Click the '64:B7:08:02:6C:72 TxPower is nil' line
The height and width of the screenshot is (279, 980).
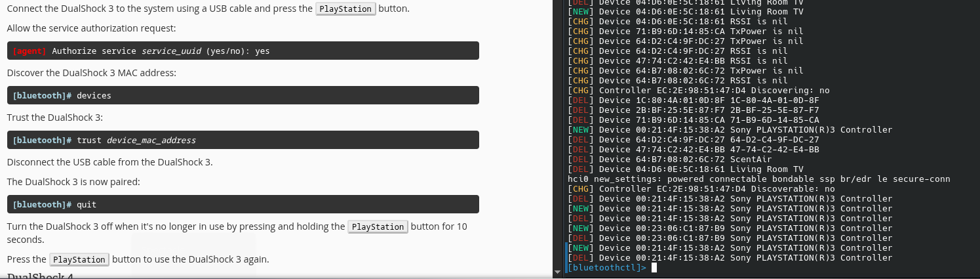[x=686, y=70]
